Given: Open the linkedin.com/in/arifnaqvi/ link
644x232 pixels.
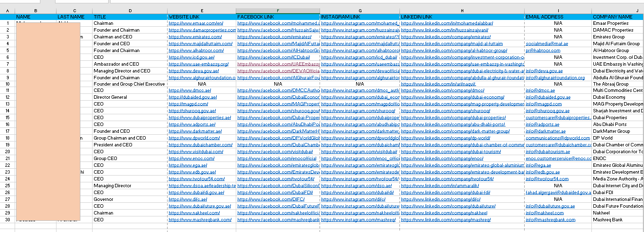Looking at the screenshot, I should 439,84.
